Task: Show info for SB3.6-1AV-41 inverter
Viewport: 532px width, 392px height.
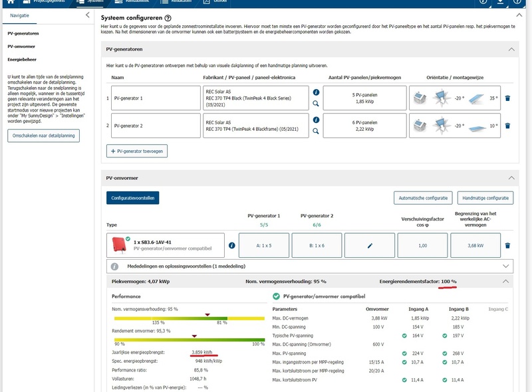Action: [231, 246]
